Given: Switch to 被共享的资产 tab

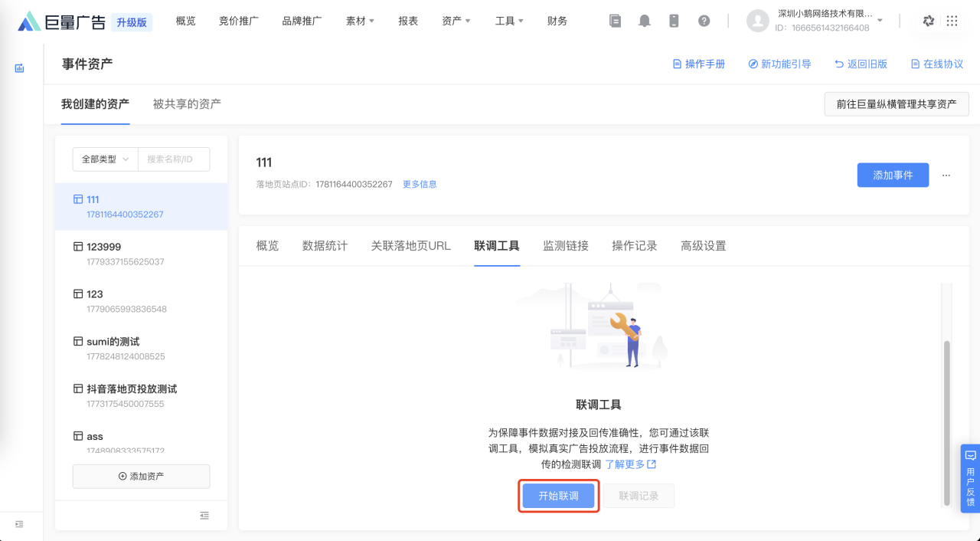Looking at the screenshot, I should [x=187, y=103].
